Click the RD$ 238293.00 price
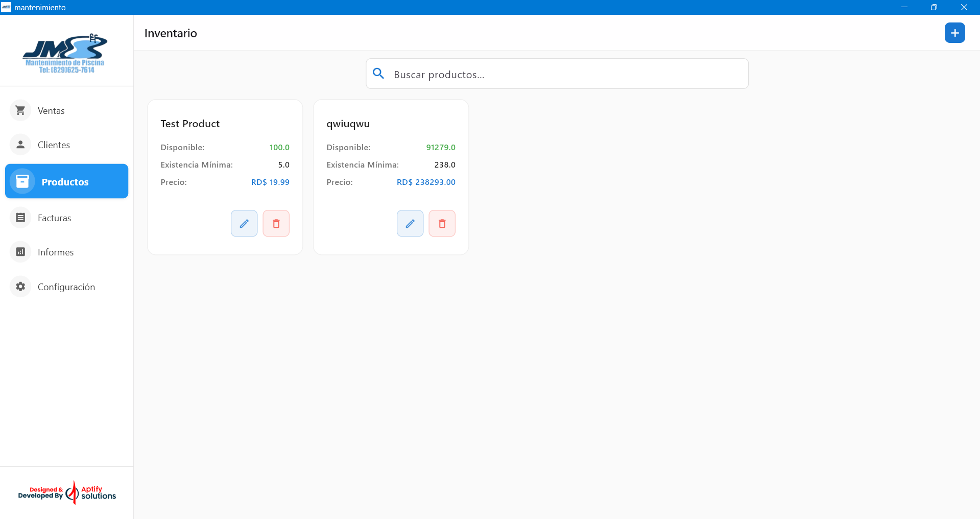 (426, 182)
